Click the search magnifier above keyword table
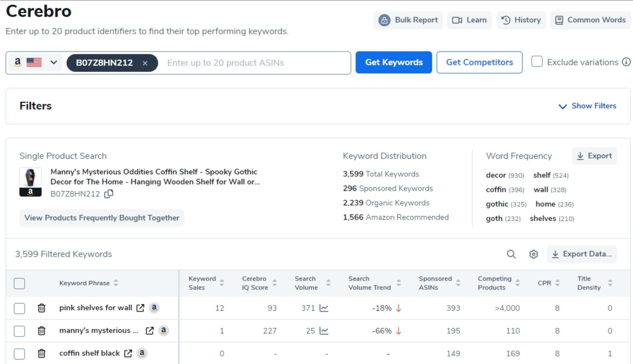 coord(511,254)
